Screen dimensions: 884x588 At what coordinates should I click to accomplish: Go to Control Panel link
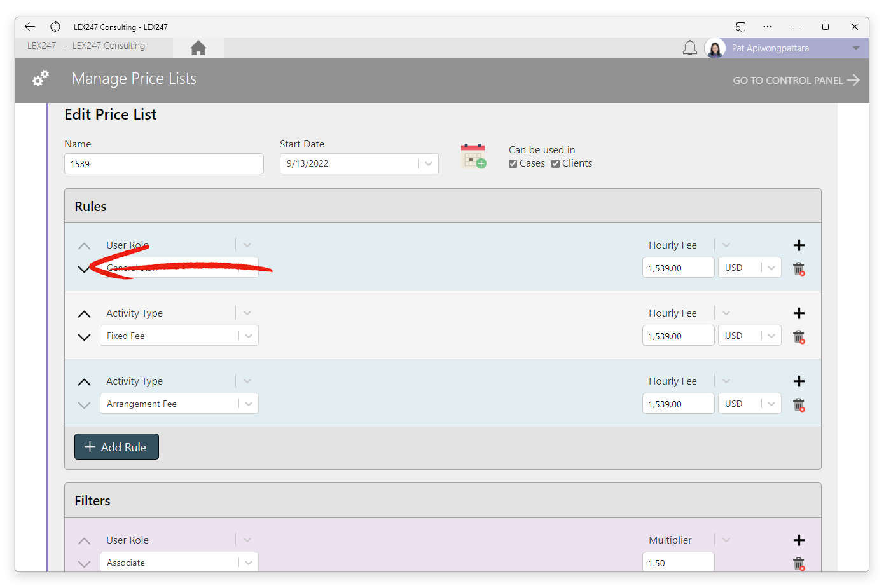(795, 80)
